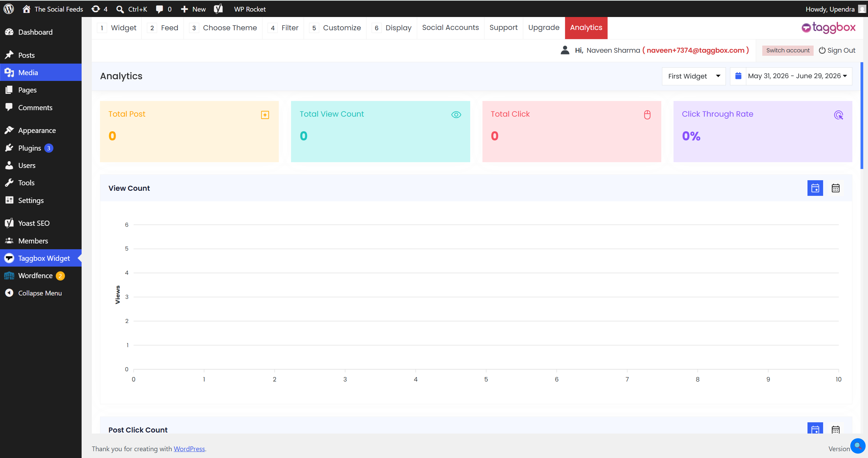The image size is (868, 458).
Task: Open Settings in the sidebar
Action: click(41, 200)
